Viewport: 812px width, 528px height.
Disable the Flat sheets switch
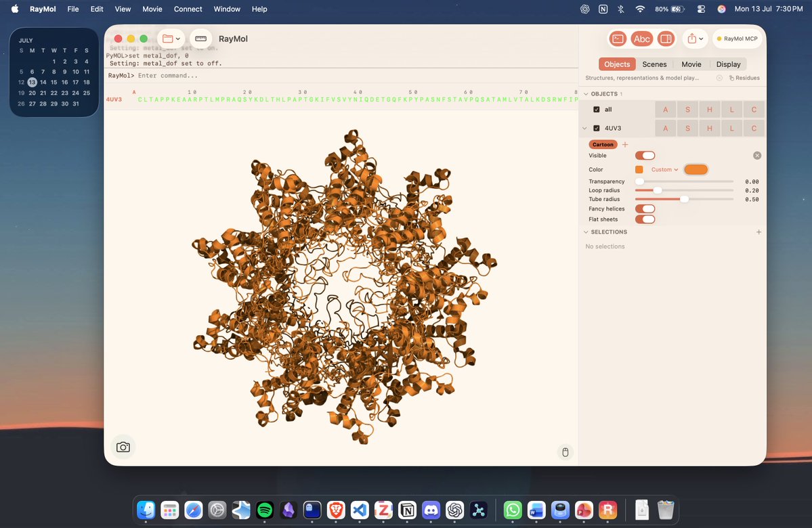645,219
